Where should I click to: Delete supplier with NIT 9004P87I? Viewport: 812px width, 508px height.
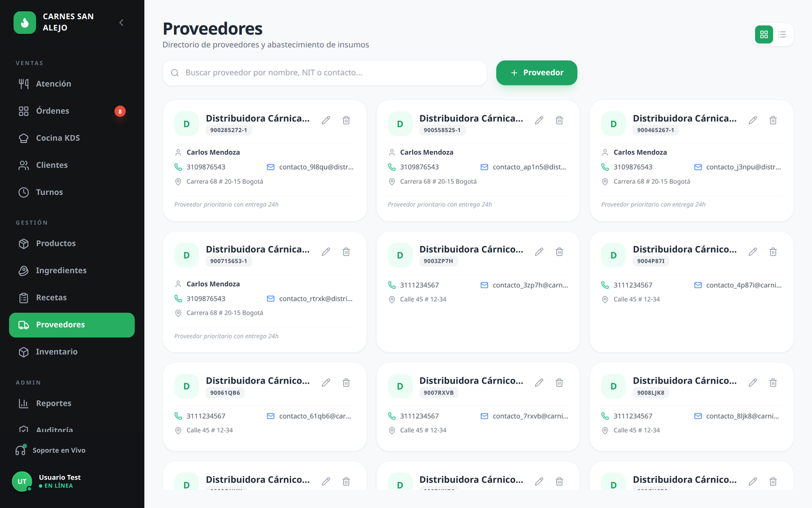pos(773,251)
